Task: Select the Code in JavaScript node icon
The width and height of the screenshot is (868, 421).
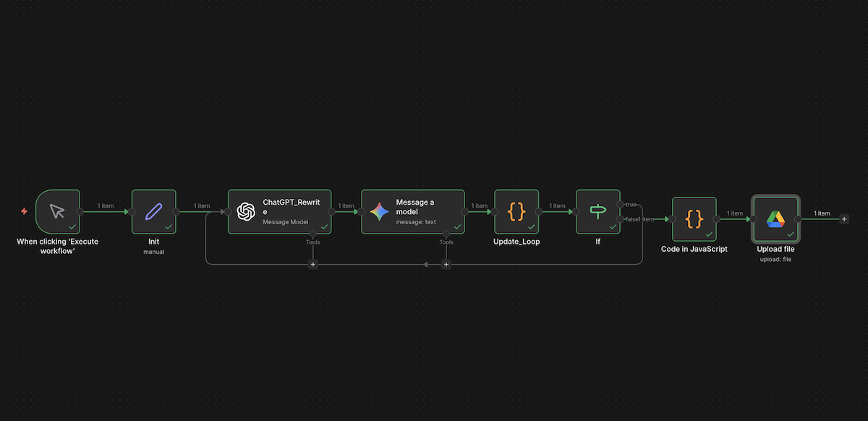Action: (x=694, y=218)
